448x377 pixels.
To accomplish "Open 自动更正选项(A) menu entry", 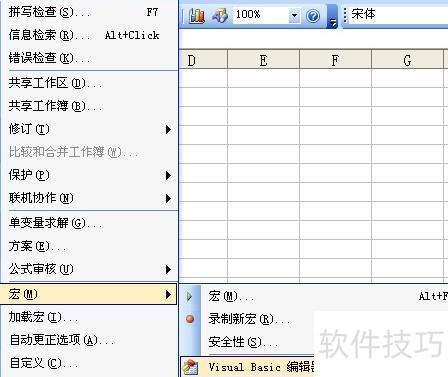I will 89,340.
